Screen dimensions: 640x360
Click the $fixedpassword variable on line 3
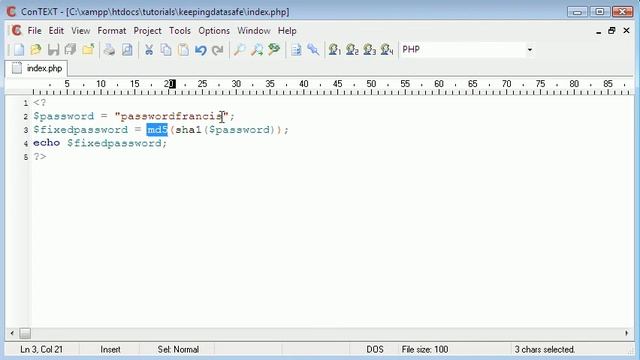click(x=80, y=130)
